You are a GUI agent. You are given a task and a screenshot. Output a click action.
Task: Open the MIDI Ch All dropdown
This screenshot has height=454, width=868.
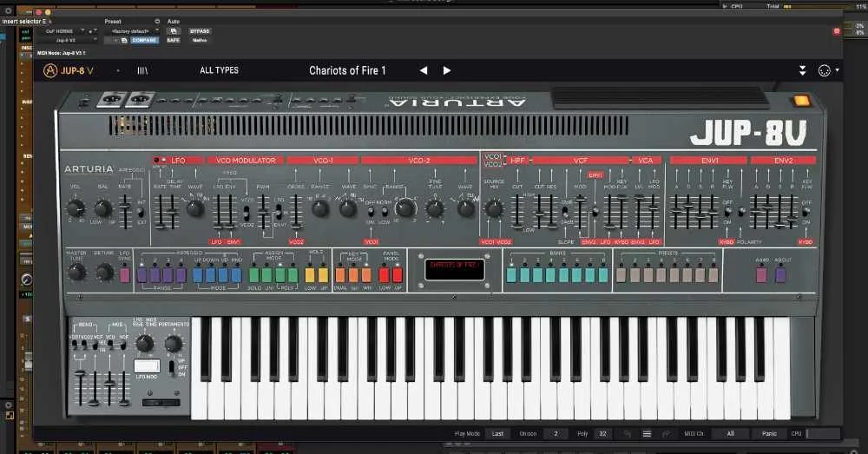coord(730,433)
